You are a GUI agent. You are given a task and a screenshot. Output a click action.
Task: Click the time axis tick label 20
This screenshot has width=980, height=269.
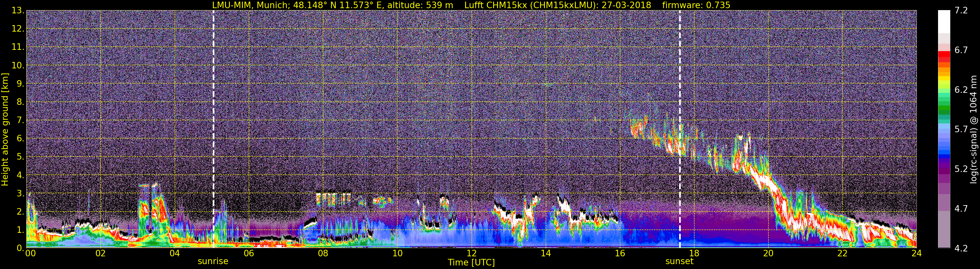tap(768, 254)
